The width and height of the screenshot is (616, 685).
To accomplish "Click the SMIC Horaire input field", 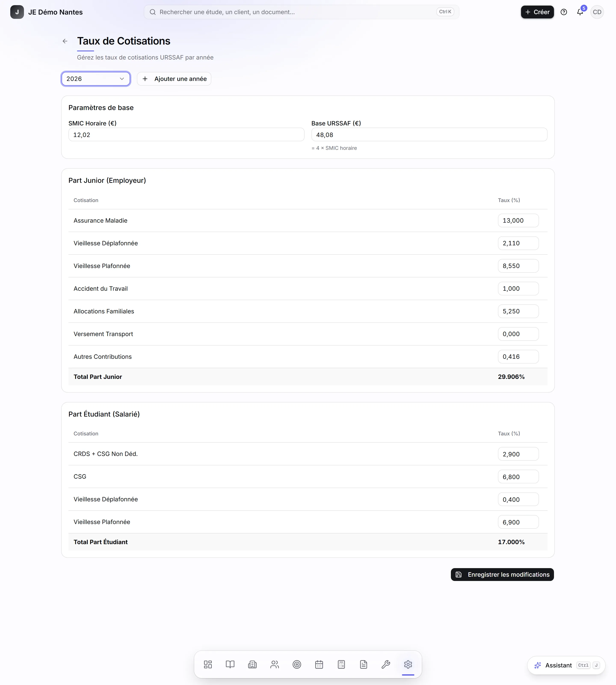I will (186, 135).
